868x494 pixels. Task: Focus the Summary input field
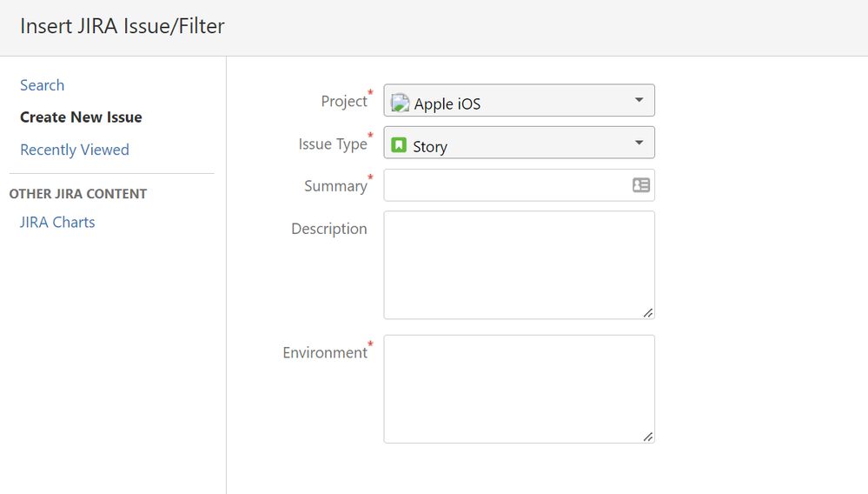click(x=520, y=185)
